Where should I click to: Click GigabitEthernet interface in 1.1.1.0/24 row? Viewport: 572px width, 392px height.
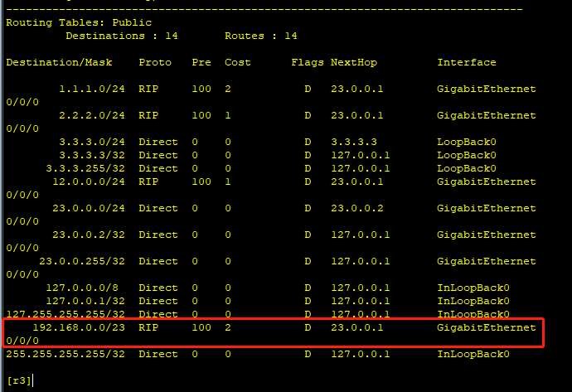pyautogui.click(x=486, y=89)
